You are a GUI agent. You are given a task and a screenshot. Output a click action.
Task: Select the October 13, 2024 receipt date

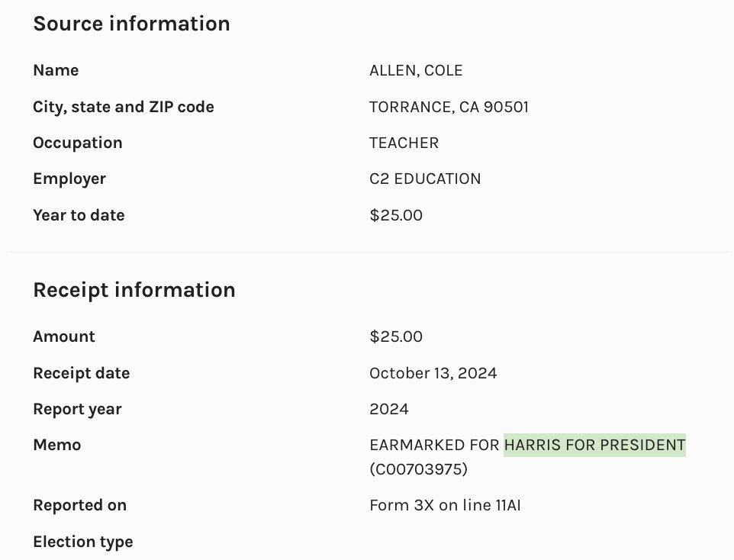click(x=433, y=373)
